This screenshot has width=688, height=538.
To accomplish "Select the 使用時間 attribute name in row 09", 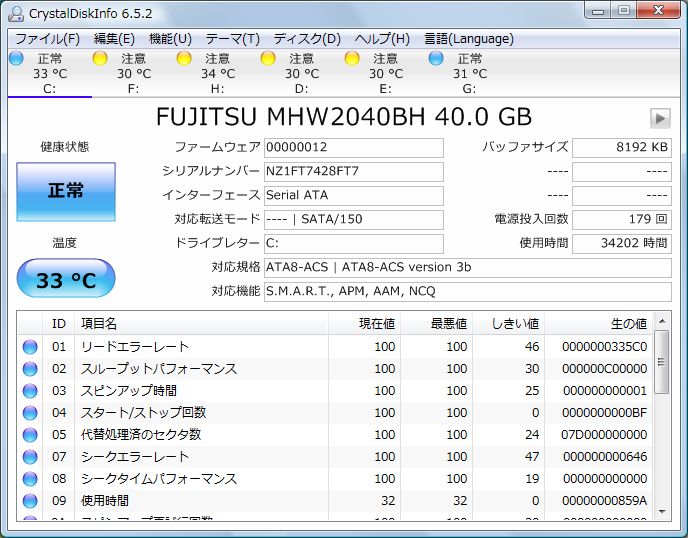I will coord(105,501).
